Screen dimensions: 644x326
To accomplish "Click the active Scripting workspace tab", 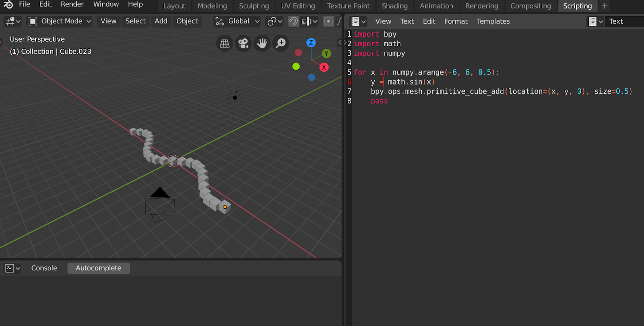I will (578, 6).
